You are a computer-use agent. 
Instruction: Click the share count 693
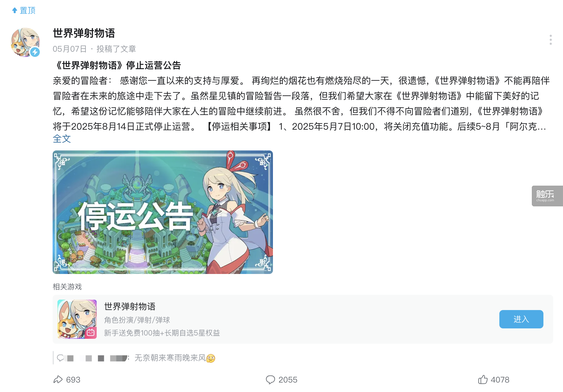[73, 380]
